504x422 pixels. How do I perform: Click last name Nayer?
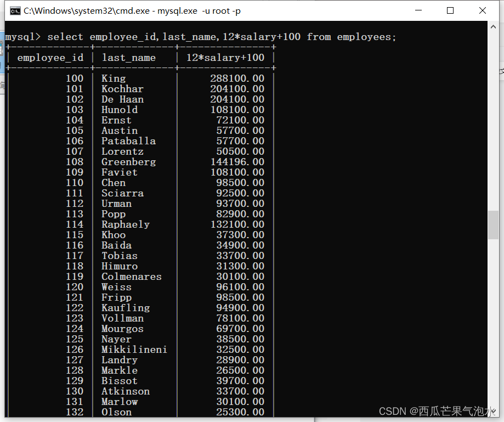pos(116,339)
